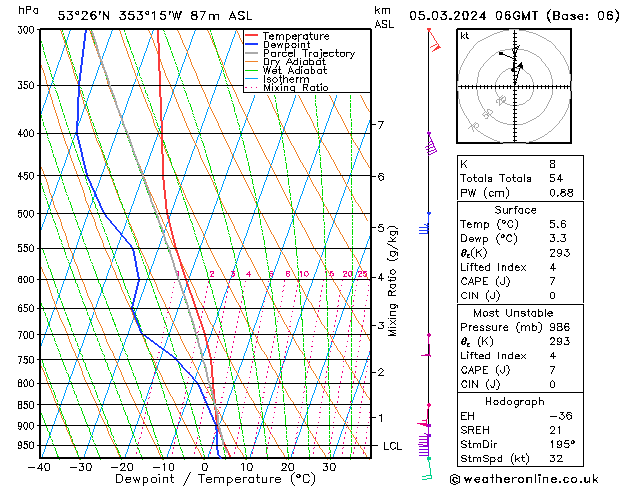Click the purple wind barb near 400 hPa

pyautogui.click(x=431, y=146)
